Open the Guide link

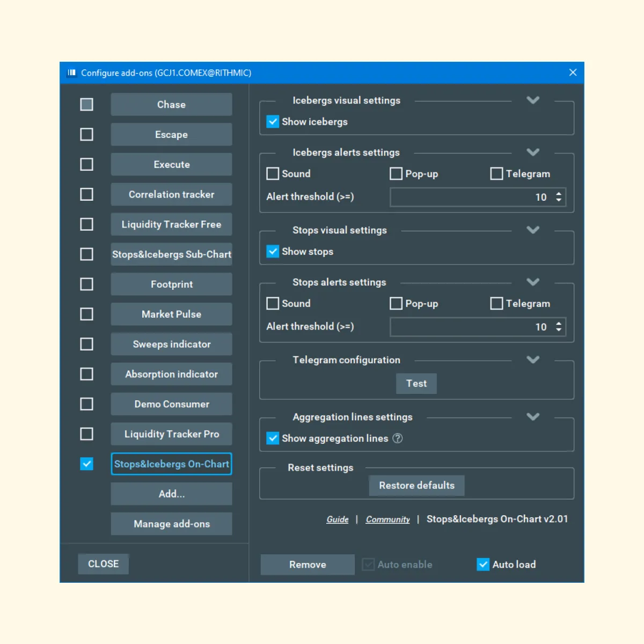(337, 519)
